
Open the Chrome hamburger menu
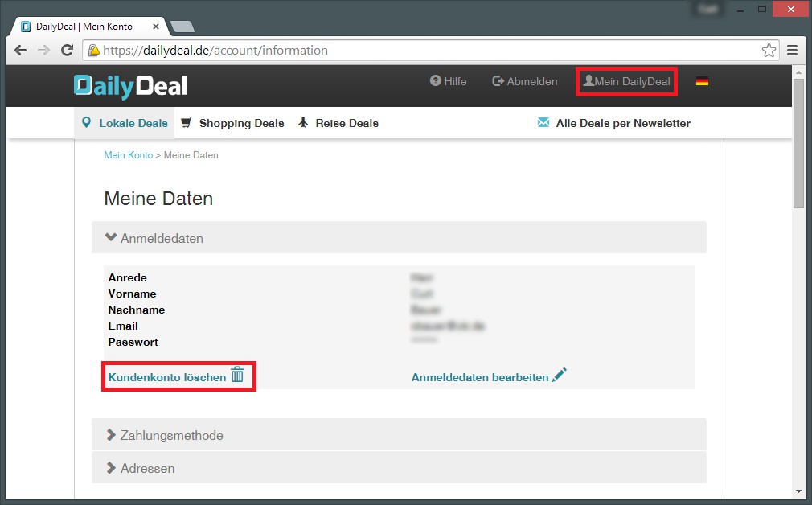[793, 51]
